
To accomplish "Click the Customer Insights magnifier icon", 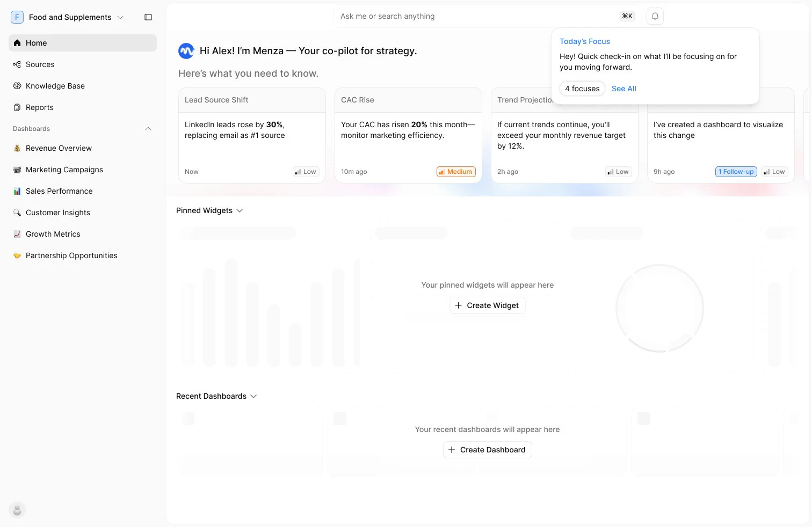I will 17,213.
